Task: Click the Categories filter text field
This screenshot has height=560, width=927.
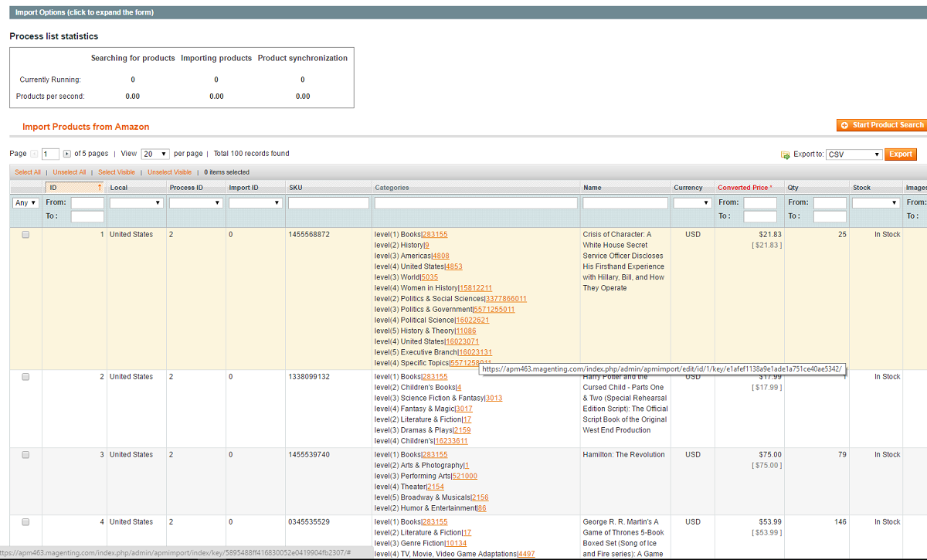Action: coord(476,203)
